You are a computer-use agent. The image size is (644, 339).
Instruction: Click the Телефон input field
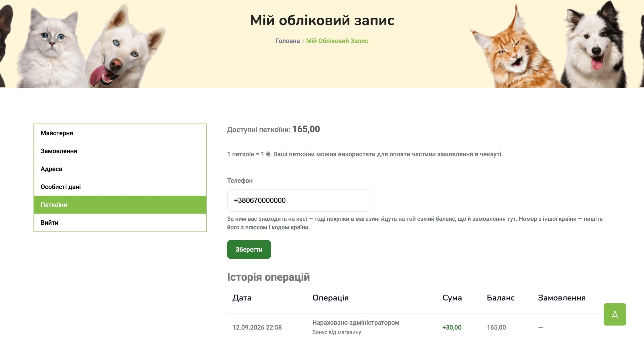[x=298, y=200]
